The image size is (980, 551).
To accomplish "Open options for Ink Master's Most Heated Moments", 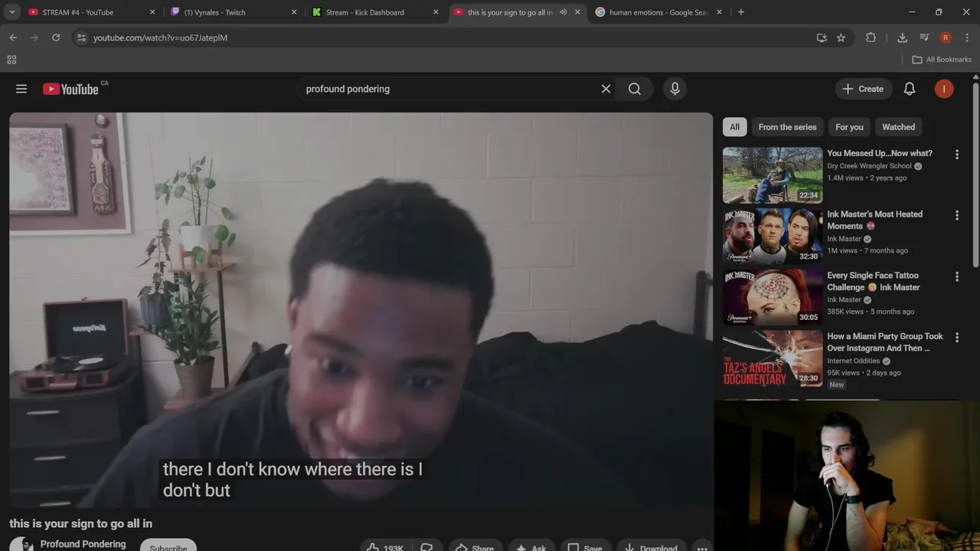I will [x=956, y=216].
